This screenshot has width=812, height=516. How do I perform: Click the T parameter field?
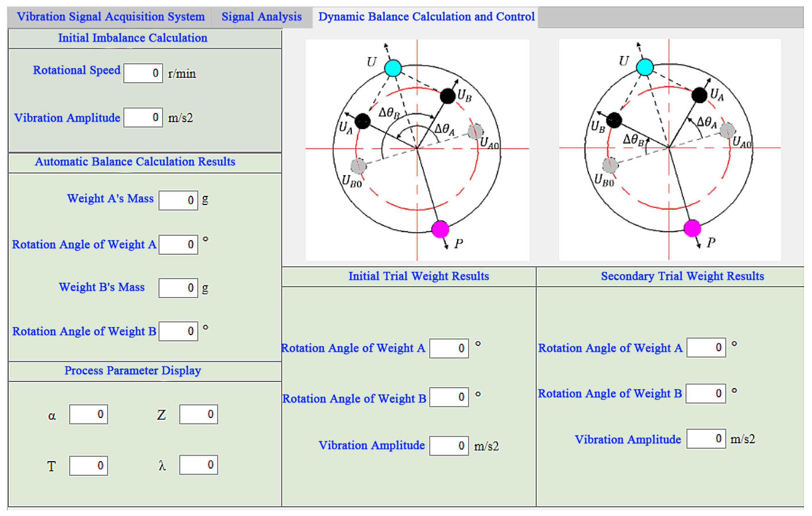click(88, 466)
